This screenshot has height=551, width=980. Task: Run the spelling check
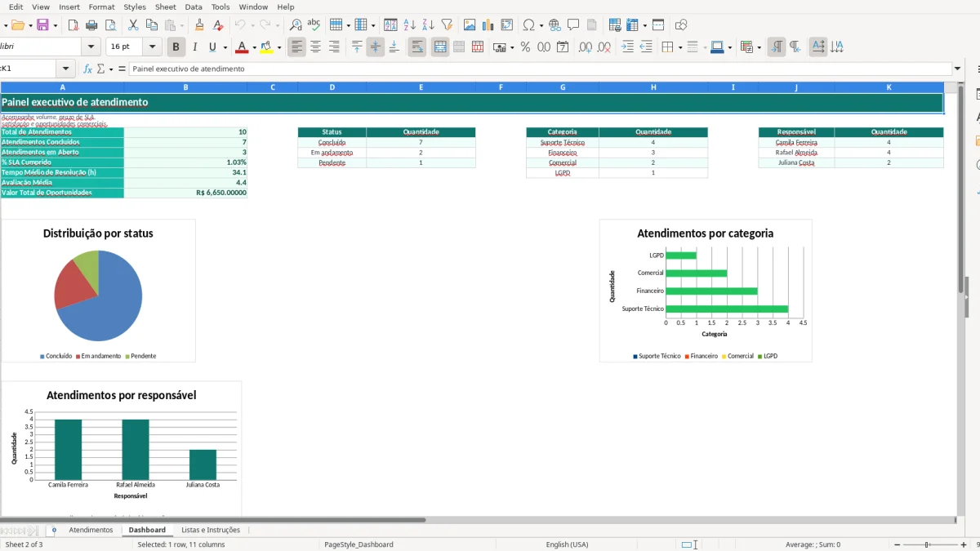pos(314,25)
